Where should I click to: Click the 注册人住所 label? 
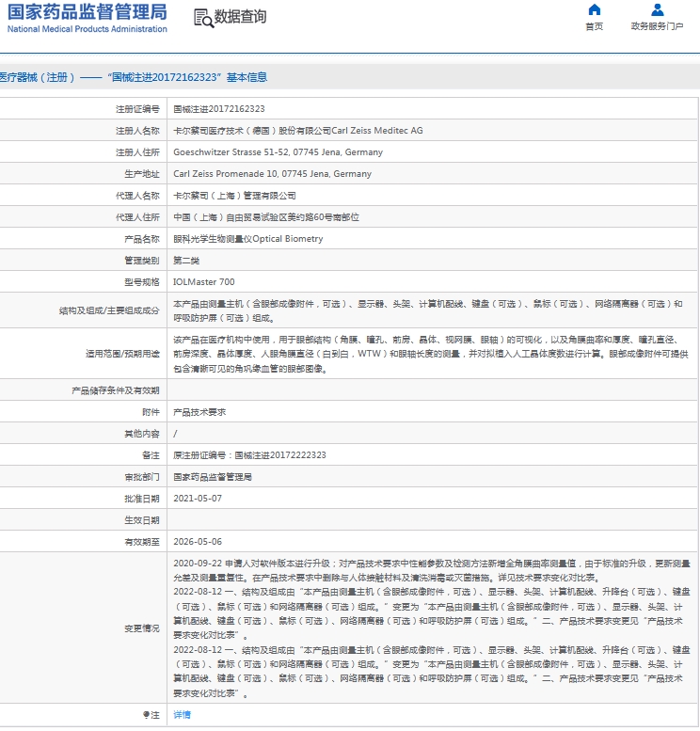137,152
